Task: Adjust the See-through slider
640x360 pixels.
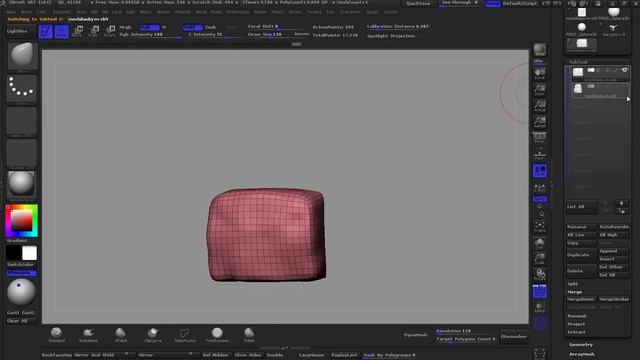Action: pyautogui.click(x=460, y=3)
